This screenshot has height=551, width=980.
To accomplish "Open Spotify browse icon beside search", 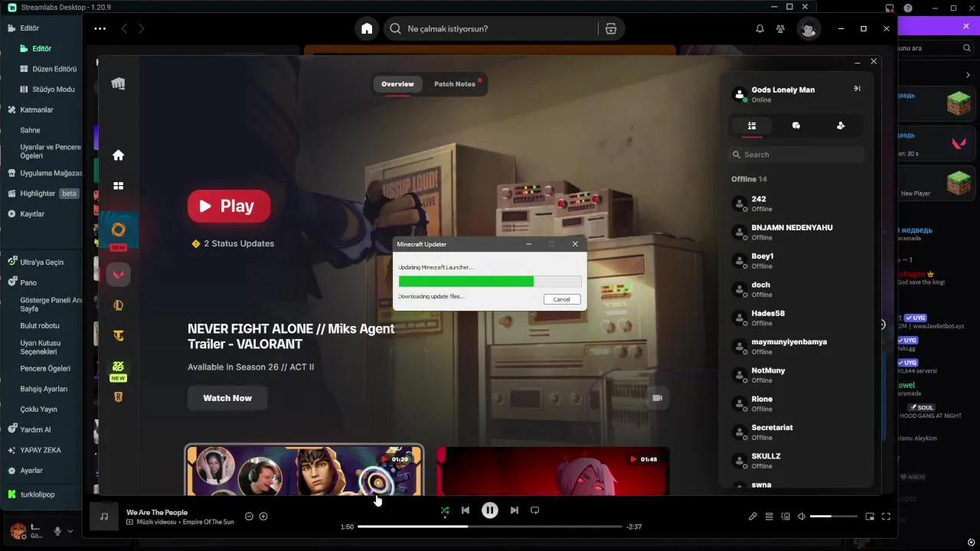I will click(610, 28).
